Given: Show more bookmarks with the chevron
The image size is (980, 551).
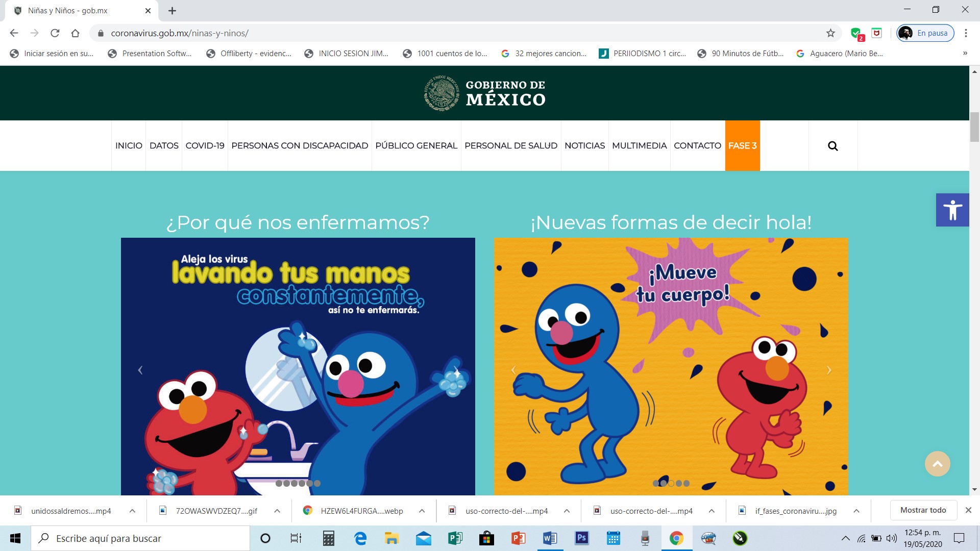Looking at the screenshot, I should (965, 53).
